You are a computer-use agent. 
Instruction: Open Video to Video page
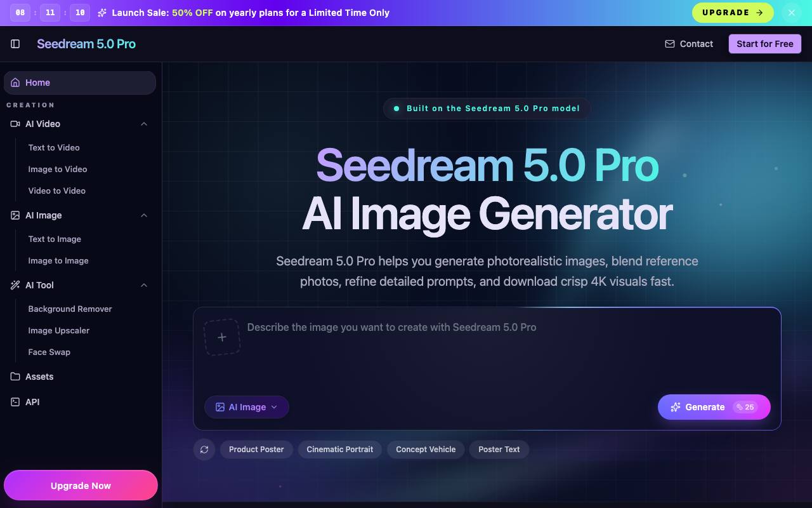point(56,190)
